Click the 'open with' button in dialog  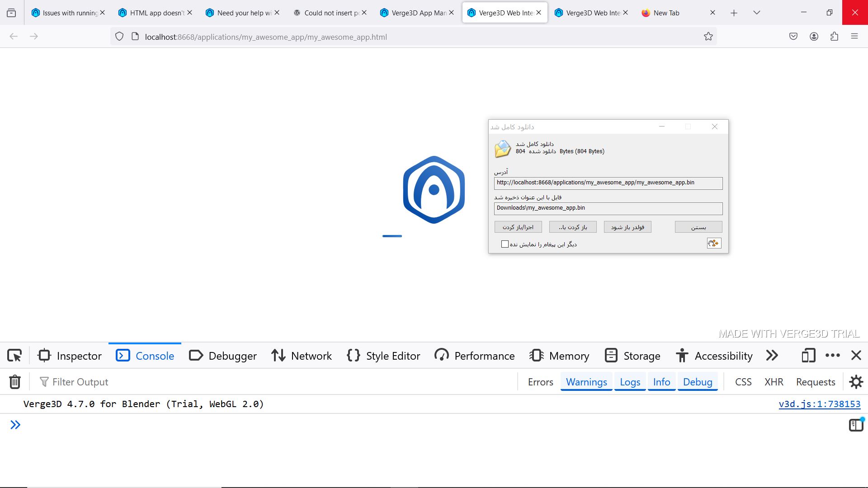point(573,227)
